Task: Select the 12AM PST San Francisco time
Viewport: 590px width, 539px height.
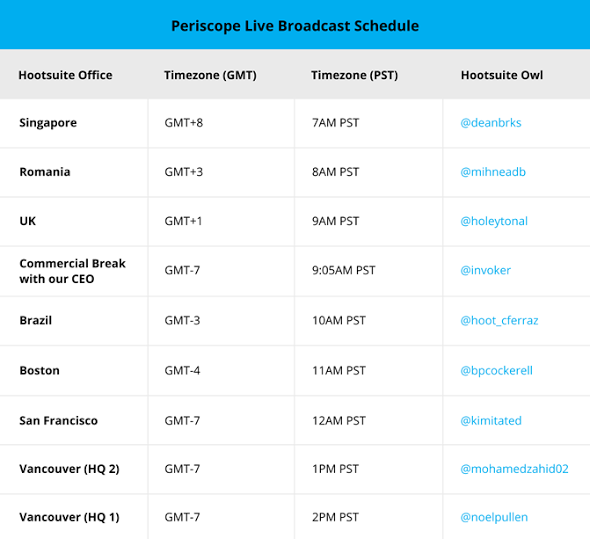Action: (339, 420)
